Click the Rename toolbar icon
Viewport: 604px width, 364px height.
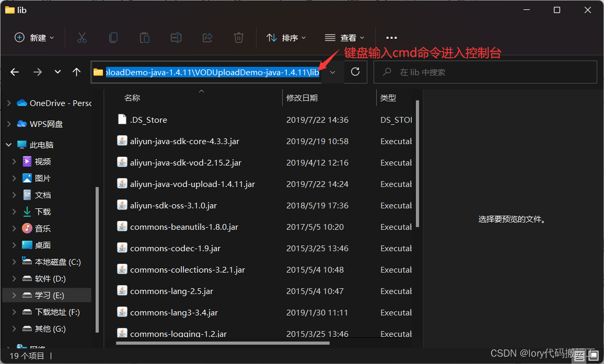tap(176, 37)
